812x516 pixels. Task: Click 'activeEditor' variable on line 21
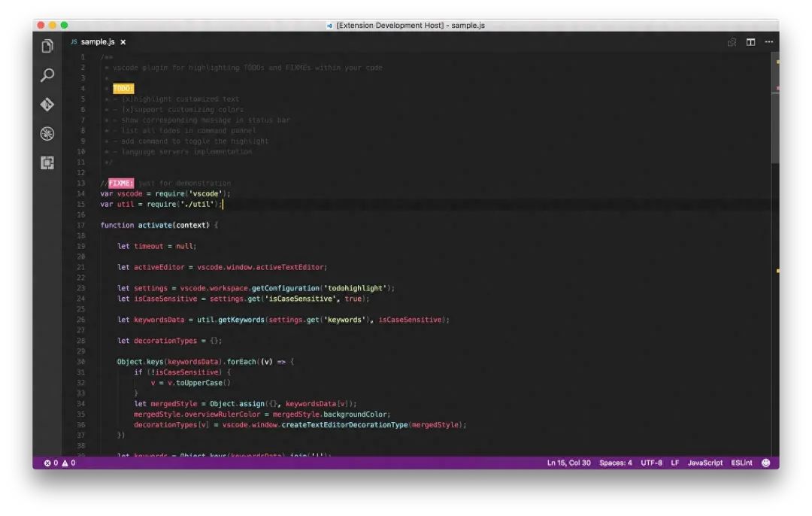pos(159,267)
